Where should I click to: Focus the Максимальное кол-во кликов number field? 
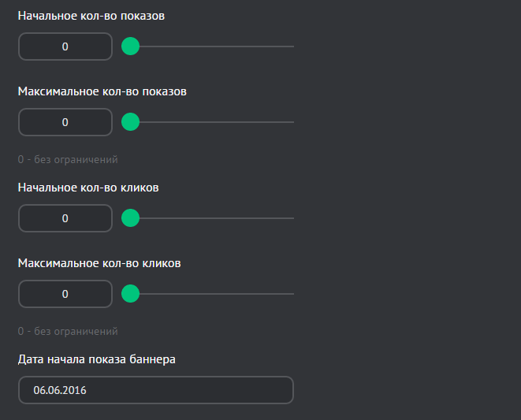click(65, 294)
